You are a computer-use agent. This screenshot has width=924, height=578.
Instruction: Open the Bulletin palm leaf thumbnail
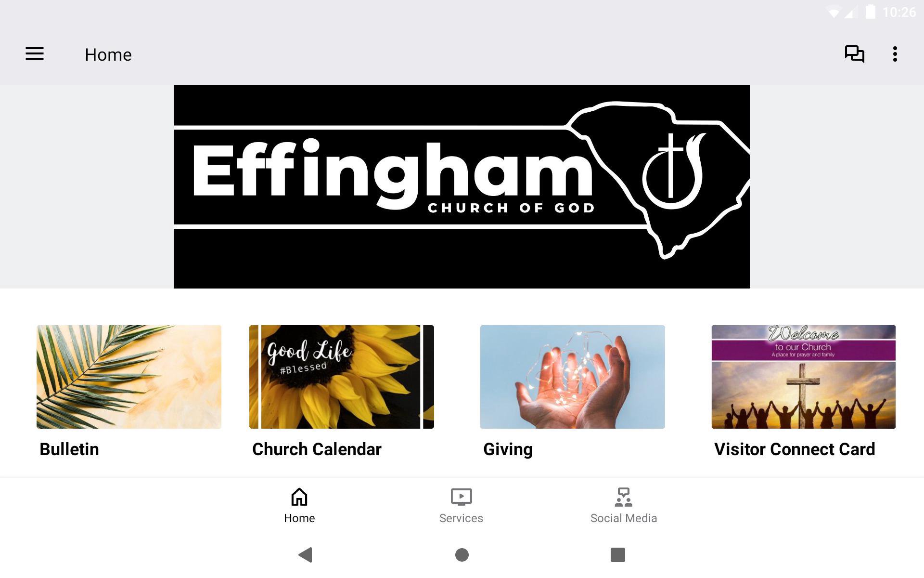click(x=129, y=377)
